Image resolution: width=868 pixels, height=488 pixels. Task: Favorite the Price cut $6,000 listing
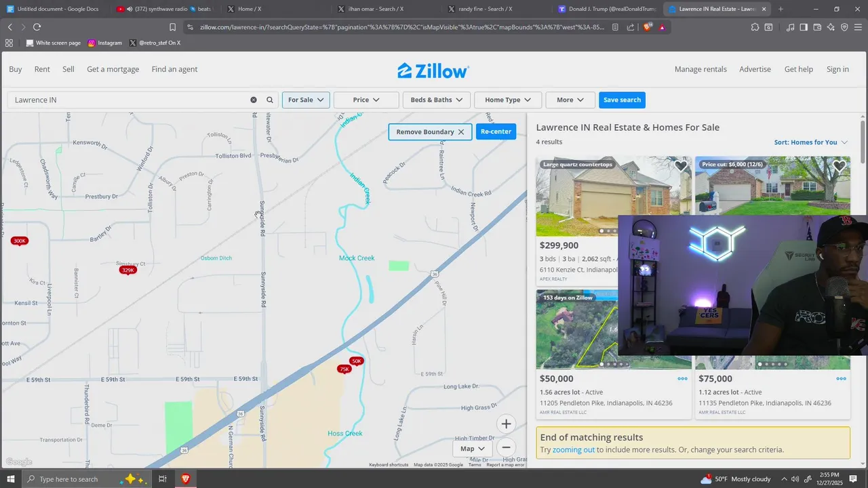[x=840, y=166]
